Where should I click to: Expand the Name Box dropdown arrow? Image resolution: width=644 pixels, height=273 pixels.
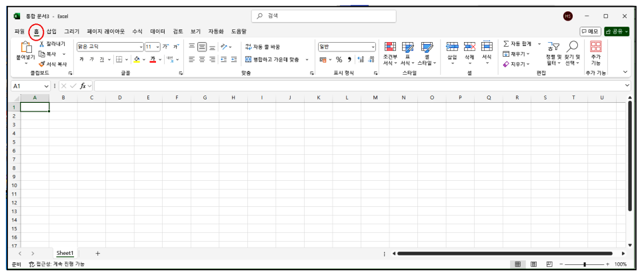47,86
